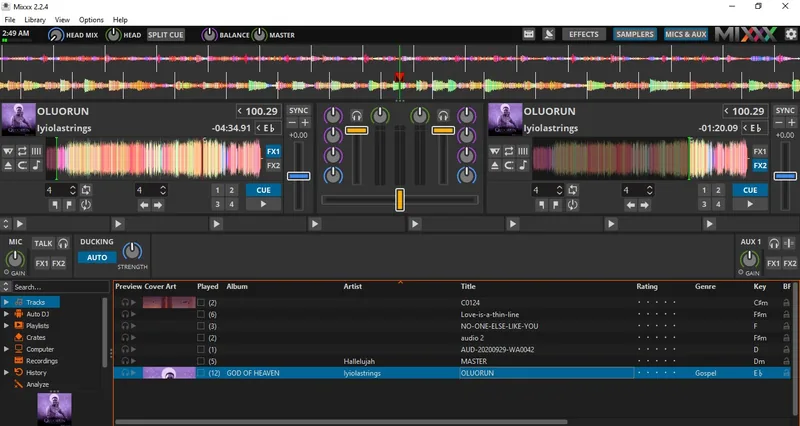Expand the Auto DJ tree node
Image resolution: width=800 pixels, height=426 pixels.
point(6,314)
